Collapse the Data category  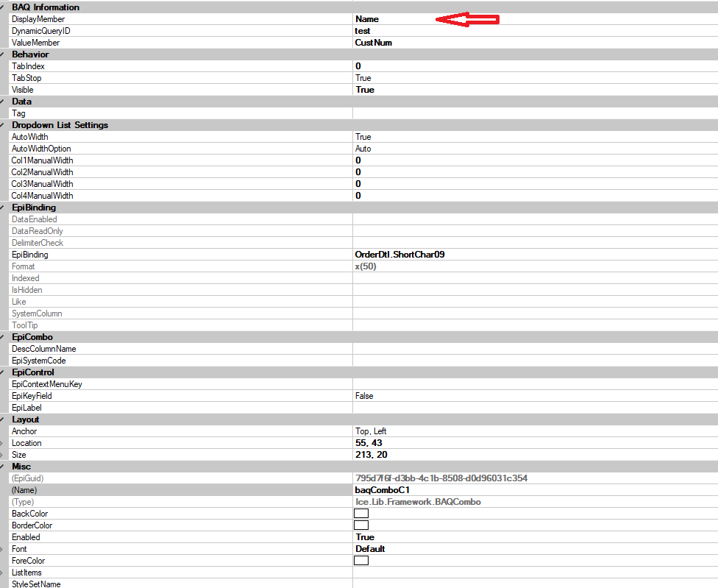[x=2, y=102]
